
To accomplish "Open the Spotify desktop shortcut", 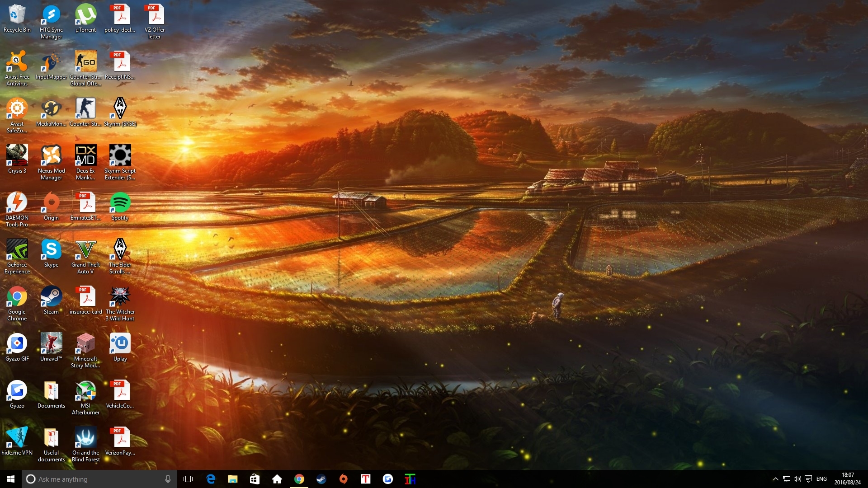I will coord(120,203).
